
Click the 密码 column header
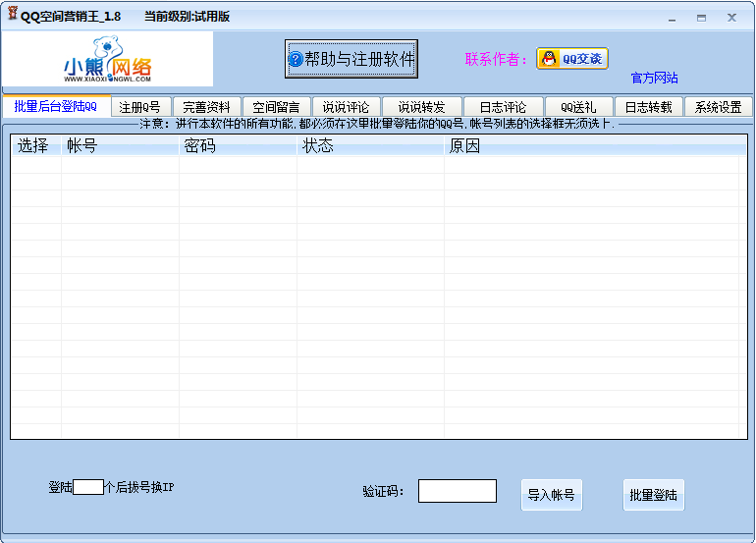(x=238, y=145)
